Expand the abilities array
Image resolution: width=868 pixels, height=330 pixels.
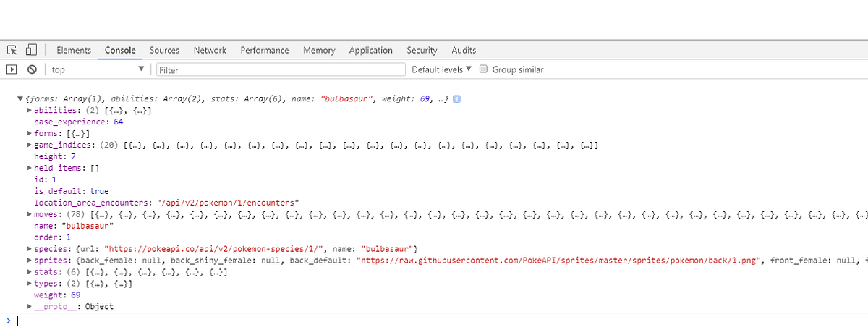click(28, 111)
